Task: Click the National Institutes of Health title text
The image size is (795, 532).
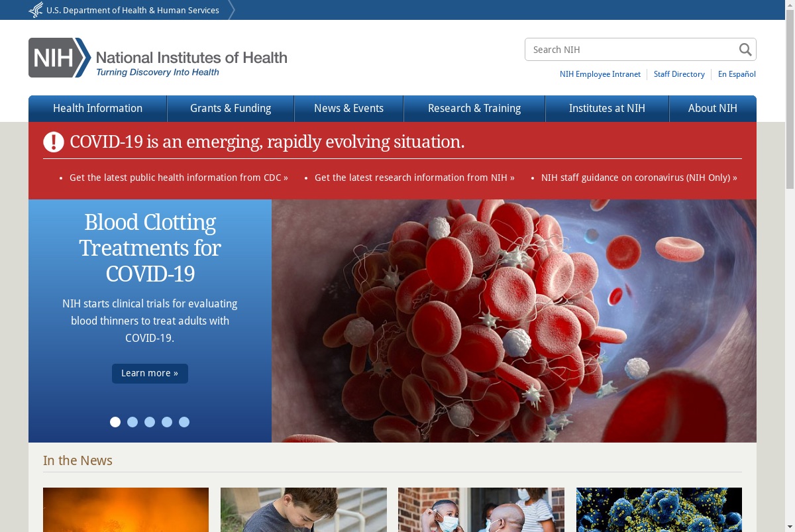Action: point(191,58)
